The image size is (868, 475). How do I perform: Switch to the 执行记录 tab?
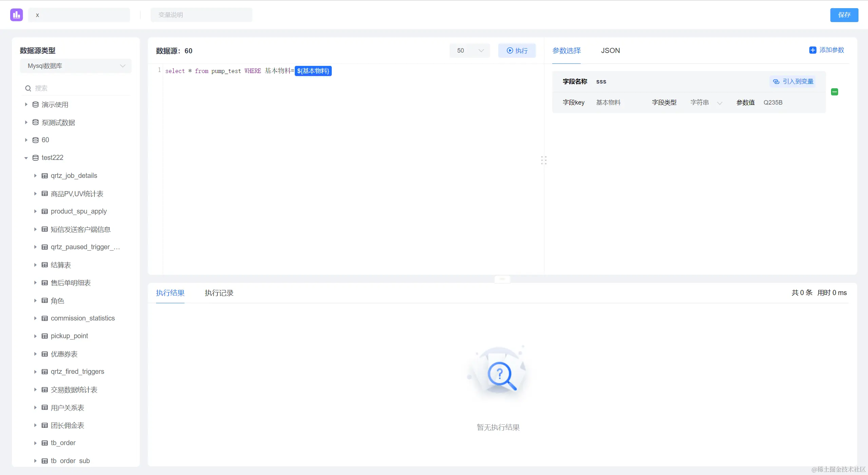[x=219, y=293]
